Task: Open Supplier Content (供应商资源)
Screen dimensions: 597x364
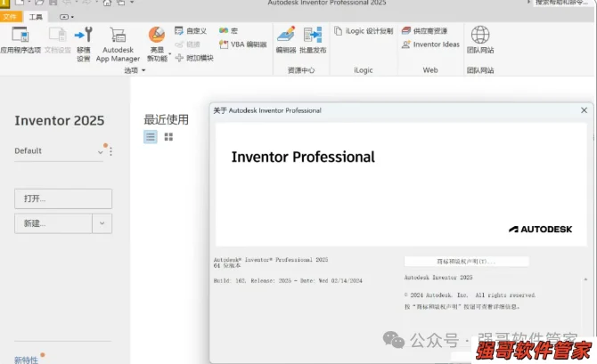Action: (424, 31)
